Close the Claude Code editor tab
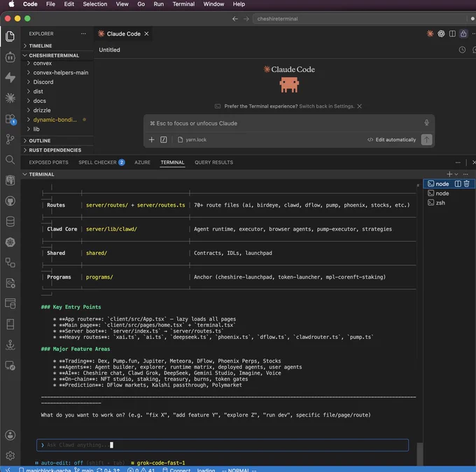This screenshot has height=472, width=476. point(146,34)
